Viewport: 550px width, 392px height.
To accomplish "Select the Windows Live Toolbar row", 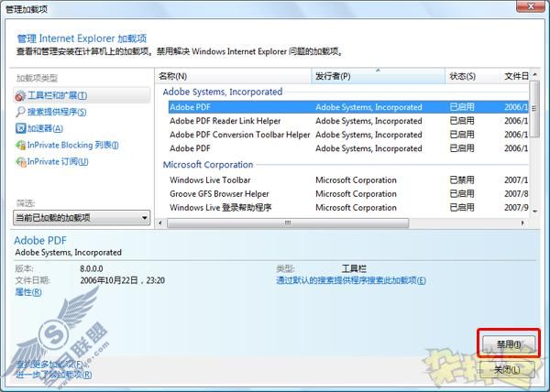I will coord(348,180).
